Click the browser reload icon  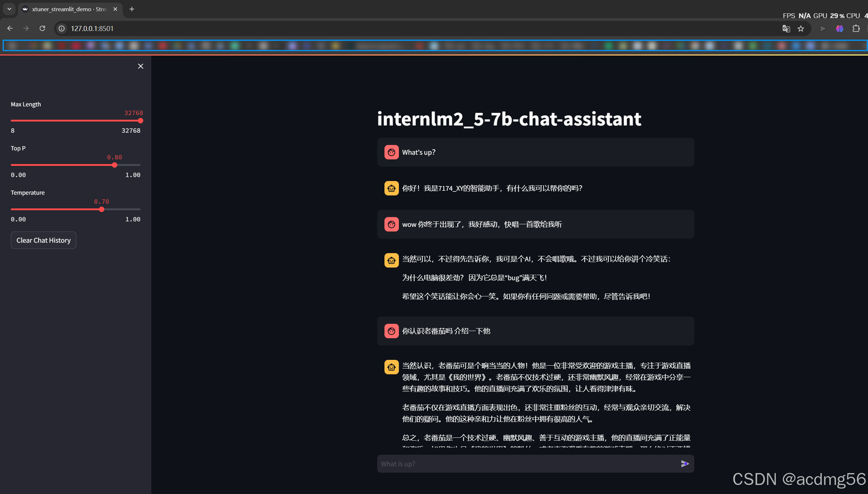pos(42,28)
